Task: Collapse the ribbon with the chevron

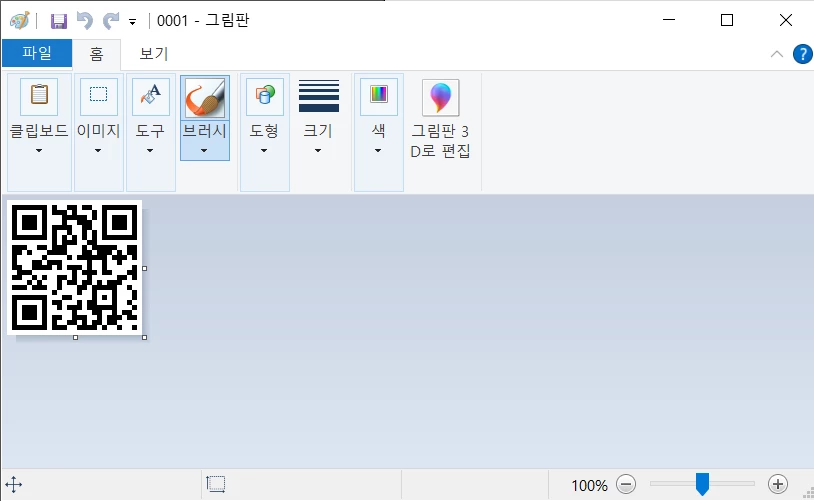Action: [777, 54]
